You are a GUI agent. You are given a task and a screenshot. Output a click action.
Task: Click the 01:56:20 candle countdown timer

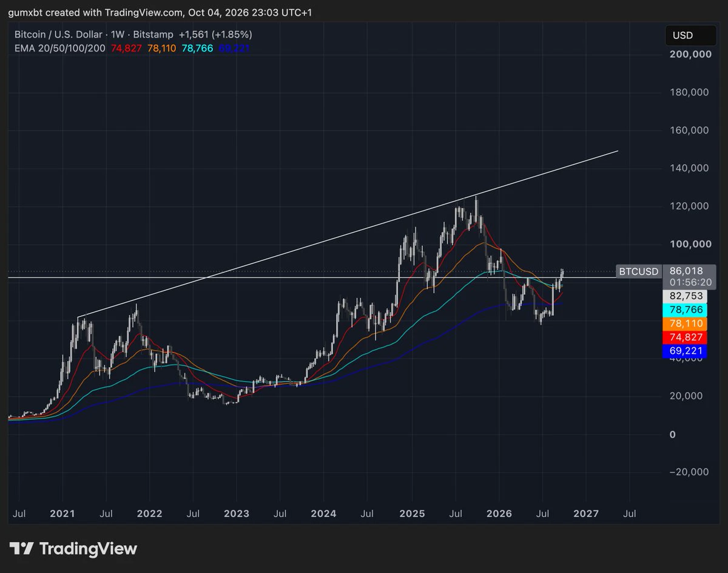point(689,283)
